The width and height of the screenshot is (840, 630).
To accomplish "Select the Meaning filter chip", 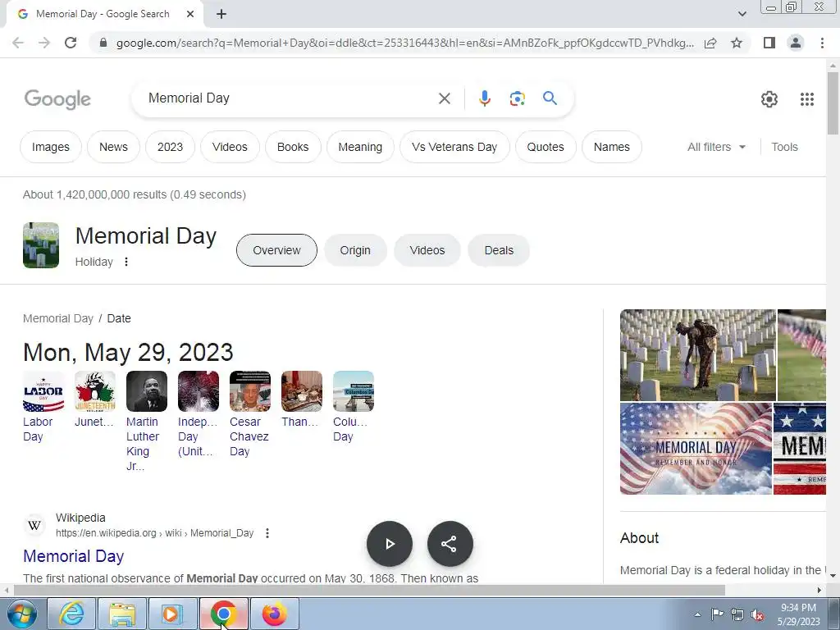I will 360,147.
